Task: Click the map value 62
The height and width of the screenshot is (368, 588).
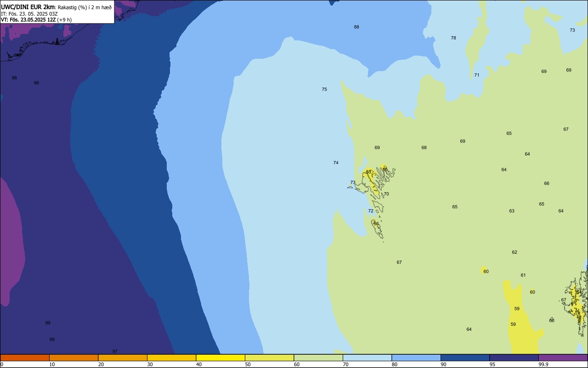Action: (x=514, y=252)
